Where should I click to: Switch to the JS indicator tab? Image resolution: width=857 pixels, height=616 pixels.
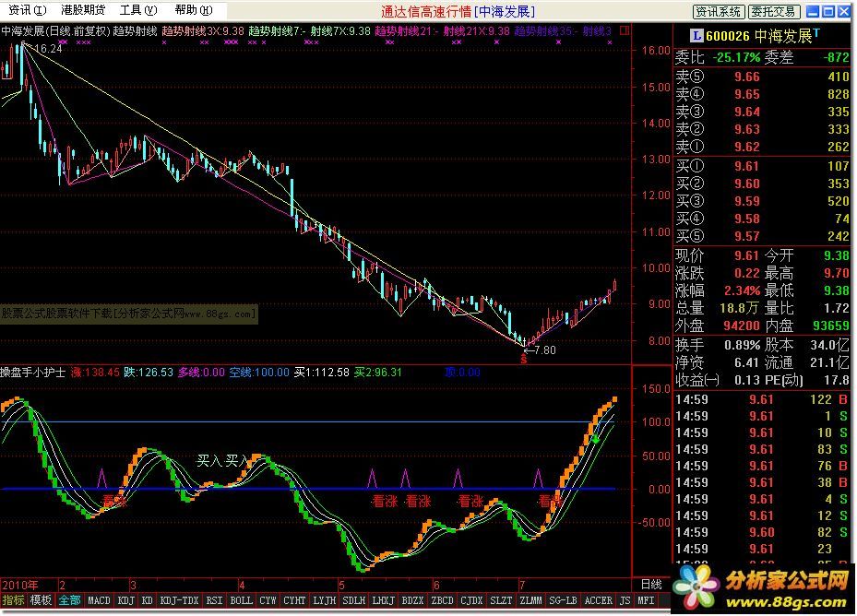tap(625, 600)
